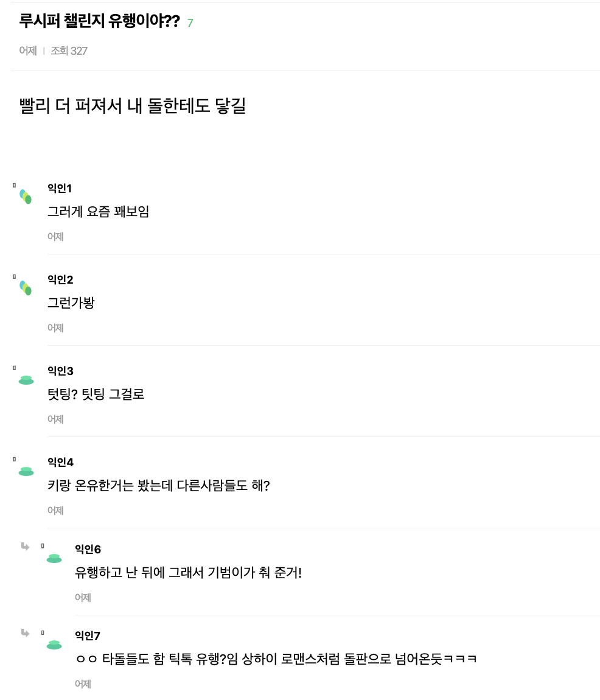The image size is (600, 700).
Task: Click 익인1's profile avatar icon
Action: pyautogui.click(x=26, y=197)
